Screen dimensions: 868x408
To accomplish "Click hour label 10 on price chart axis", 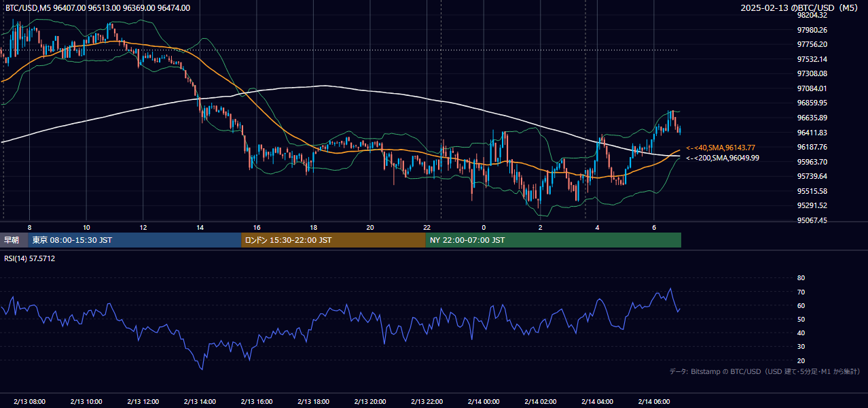I will 86,227.
